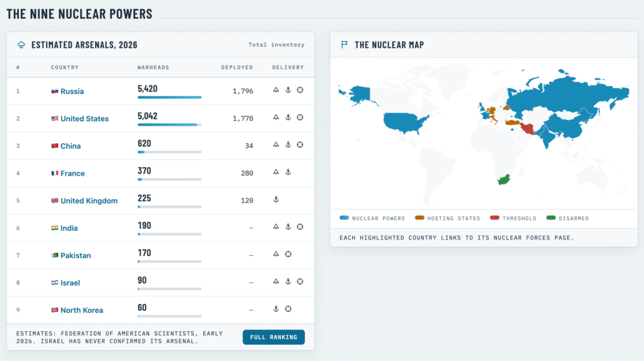Select green South Africa on the map
The height and width of the screenshot is (361, 644).
point(504,180)
